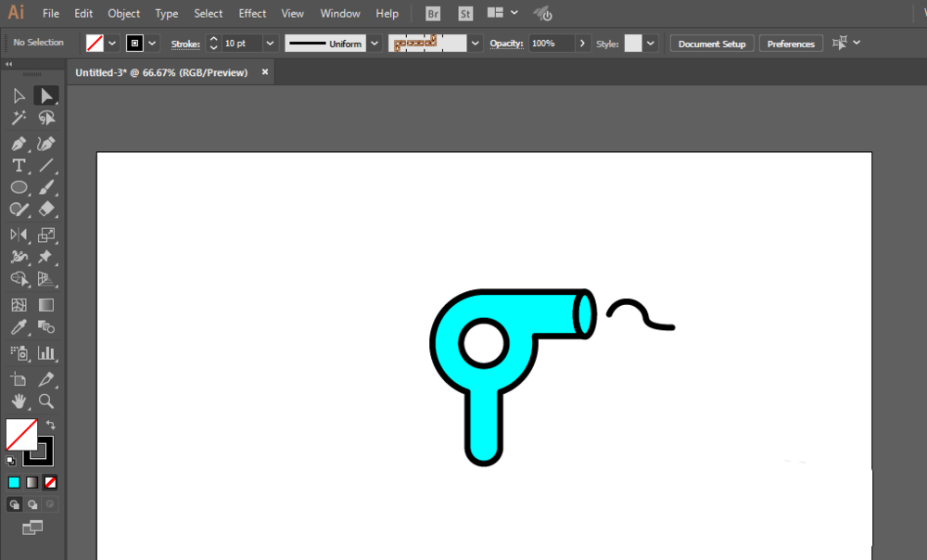Image resolution: width=927 pixels, height=560 pixels.
Task: Select the Zoom tool
Action: tap(45, 401)
